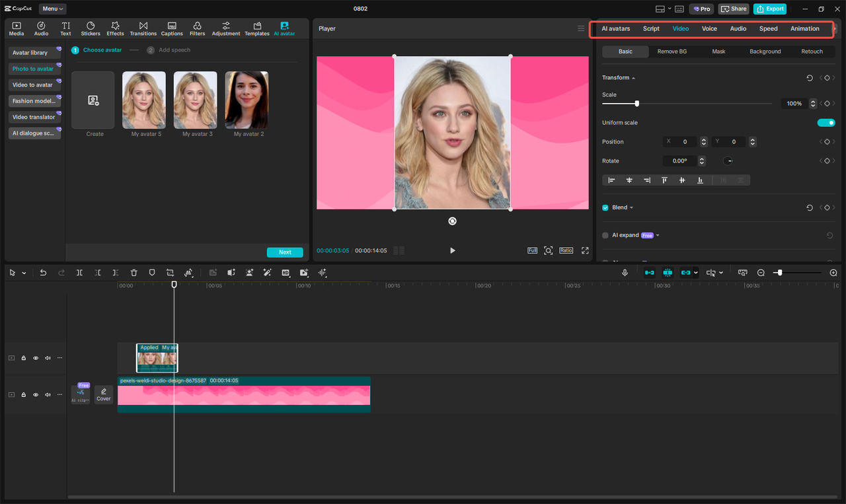Select the Filters tool
Viewport: 846px width, 504px height.
pos(197,28)
